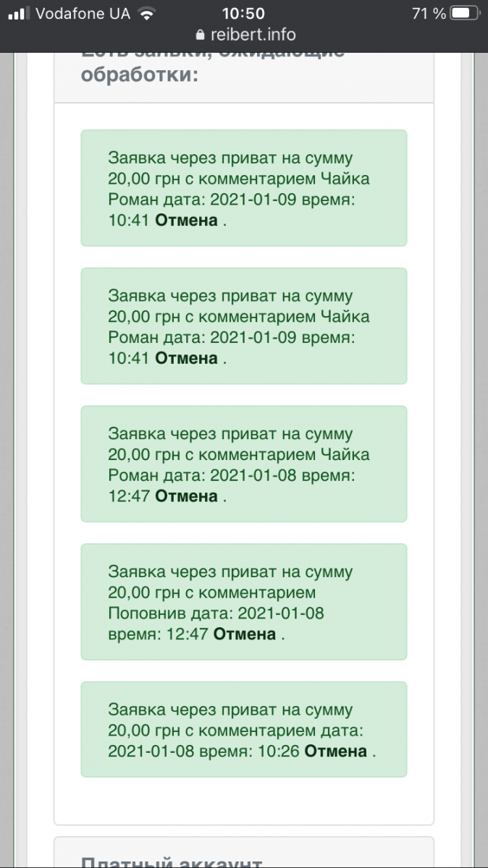Tap the 'обработки:' panel heading
Screen dimensions: 488x868
click(x=139, y=75)
